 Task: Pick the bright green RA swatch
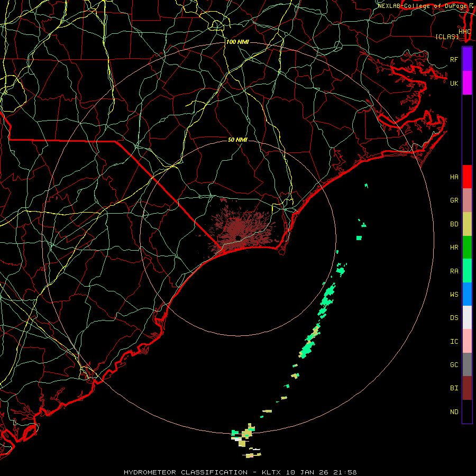(467, 271)
